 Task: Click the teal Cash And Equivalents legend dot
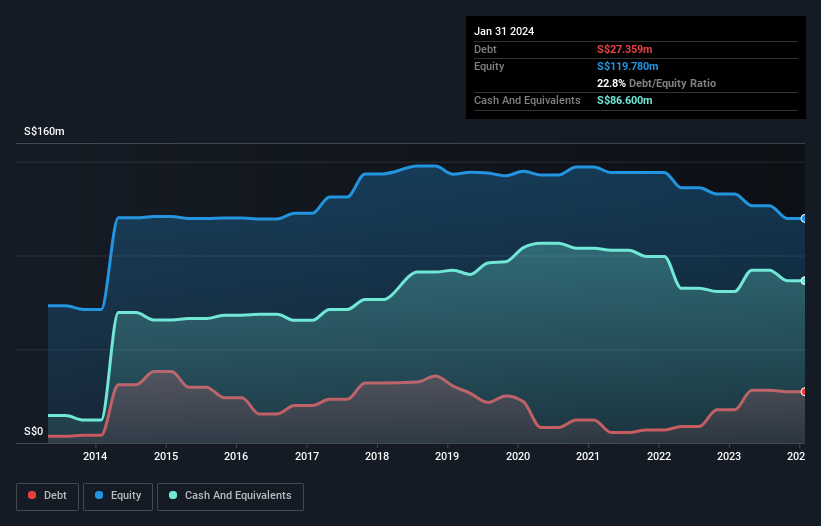(x=173, y=495)
